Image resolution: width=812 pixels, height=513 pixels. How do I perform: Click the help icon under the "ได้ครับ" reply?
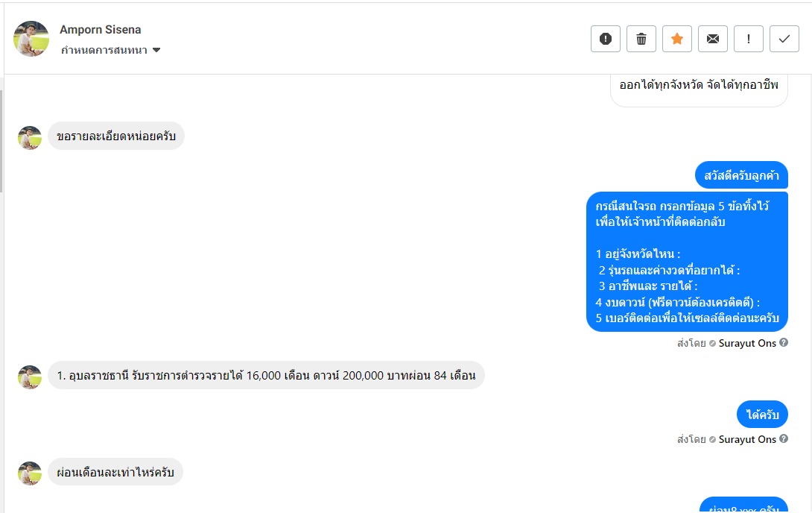coord(784,439)
